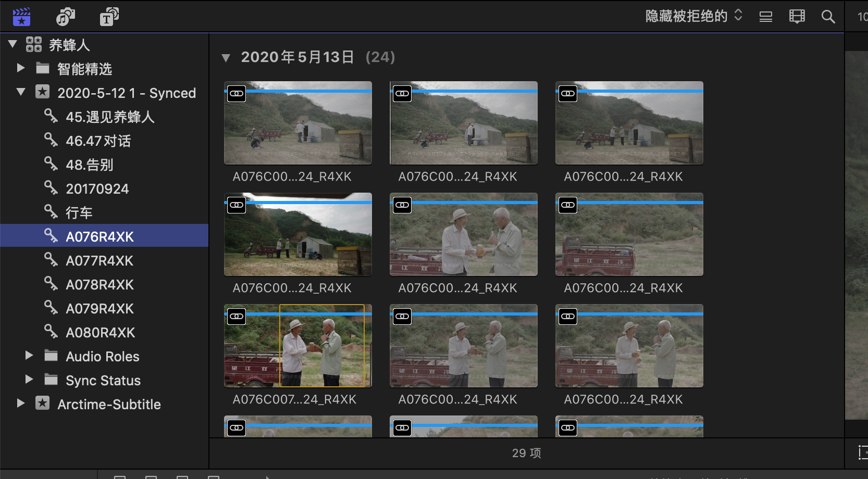This screenshot has height=479, width=868.
Task: Toggle clip grouping and sorting options icon
Action: [x=765, y=17]
